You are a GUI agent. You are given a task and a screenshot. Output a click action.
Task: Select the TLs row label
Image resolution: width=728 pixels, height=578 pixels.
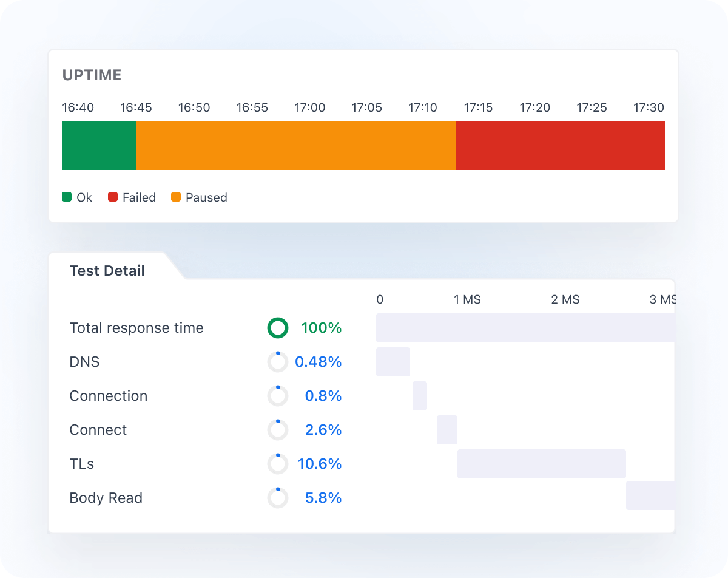(82, 464)
